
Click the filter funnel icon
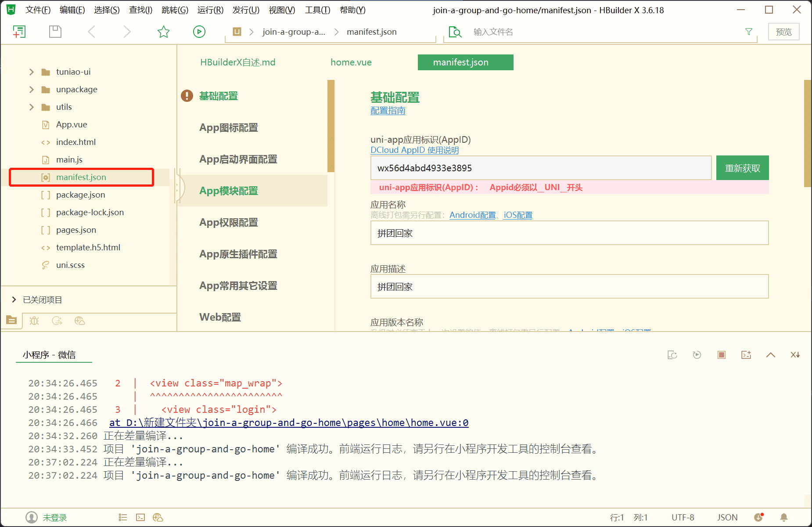749,32
